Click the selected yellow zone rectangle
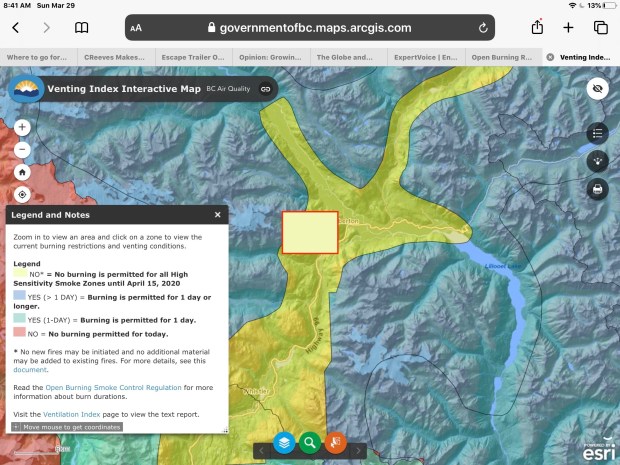The image size is (620, 465). pyautogui.click(x=310, y=233)
